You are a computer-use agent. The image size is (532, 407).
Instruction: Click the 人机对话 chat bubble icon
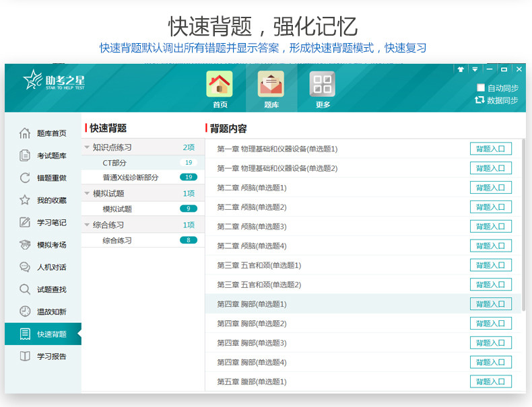coord(25,267)
